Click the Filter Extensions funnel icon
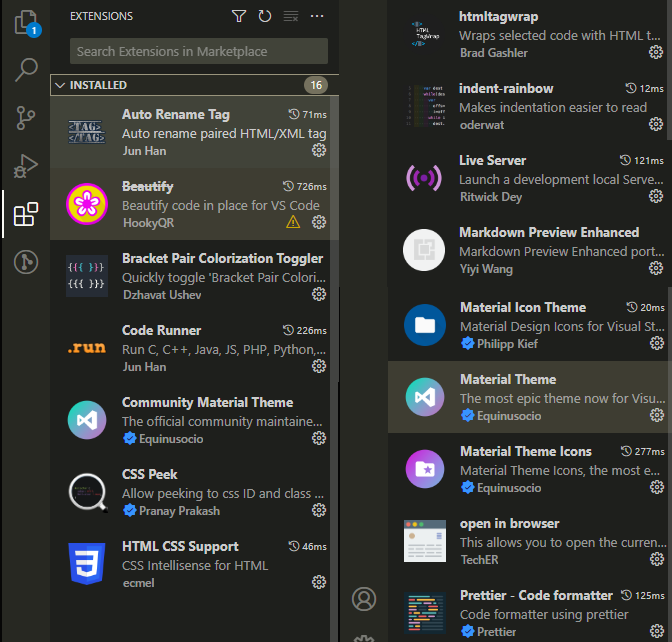 click(239, 16)
